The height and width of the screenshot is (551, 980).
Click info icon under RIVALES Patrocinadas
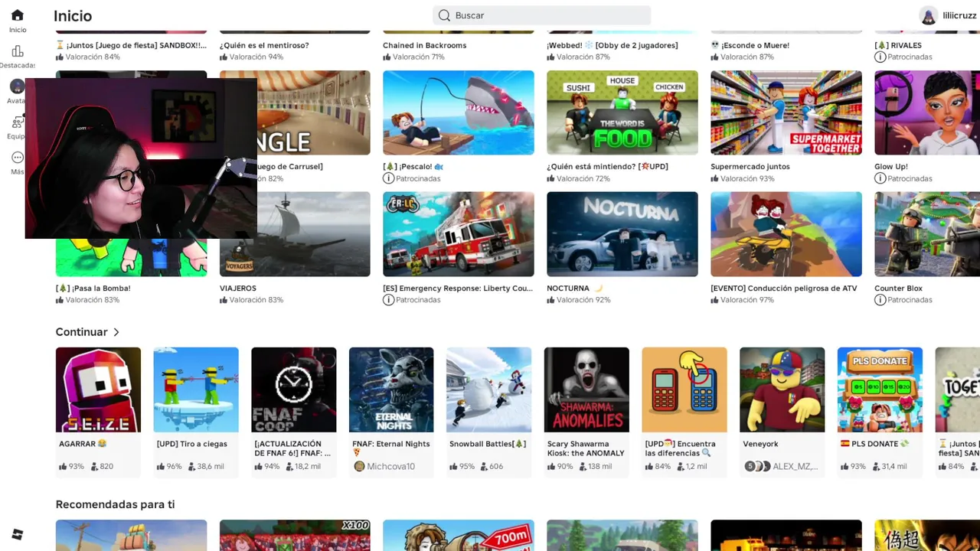click(x=880, y=57)
